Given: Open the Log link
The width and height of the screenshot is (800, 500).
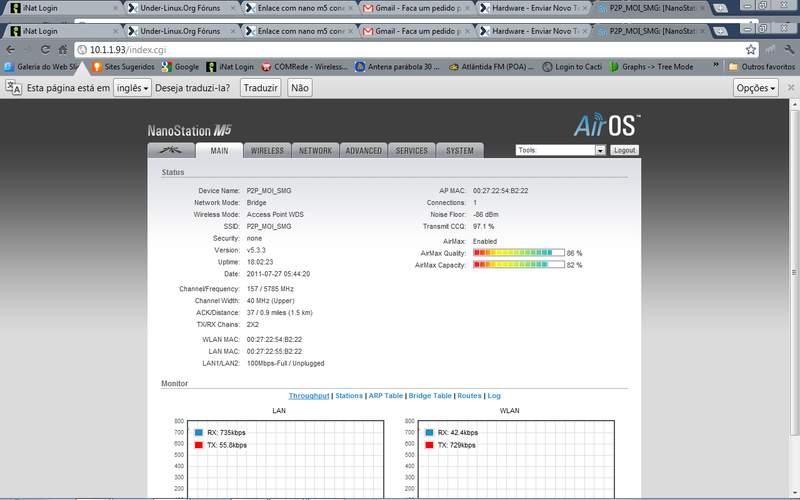Looking at the screenshot, I should pyautogui.click(x=494, y=396).
